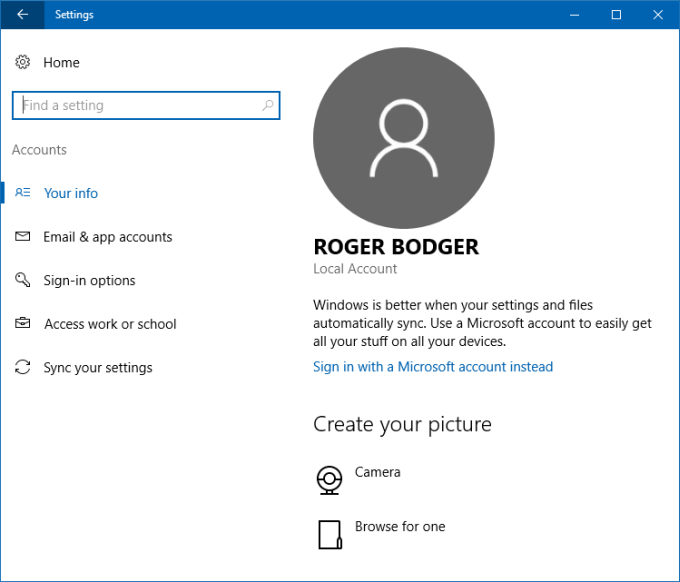This screenshot has height=582, width=680.
Task: Go to Sign-in options
Action: pyautogui.click(x=89, y=280)
